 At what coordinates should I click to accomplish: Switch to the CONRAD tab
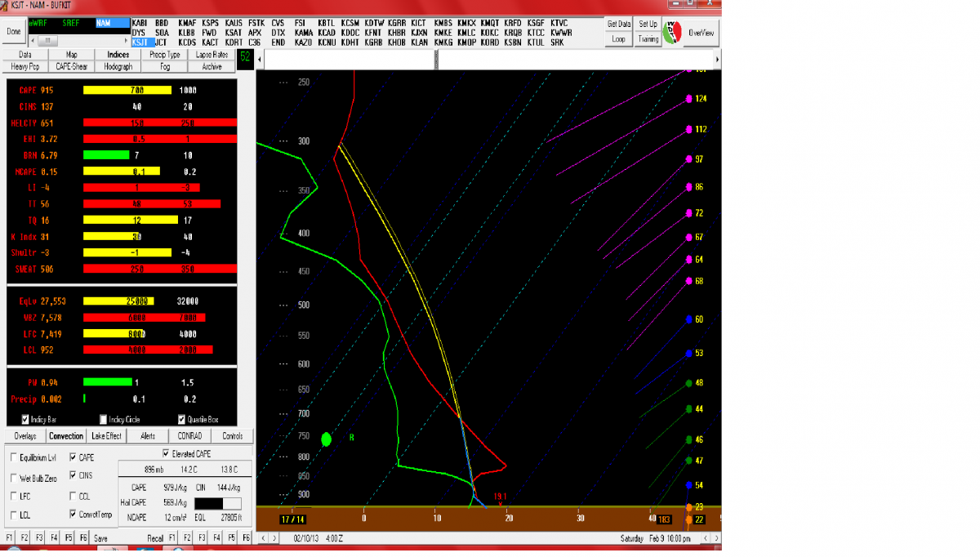pyautogui.click(x=189, y=436)
